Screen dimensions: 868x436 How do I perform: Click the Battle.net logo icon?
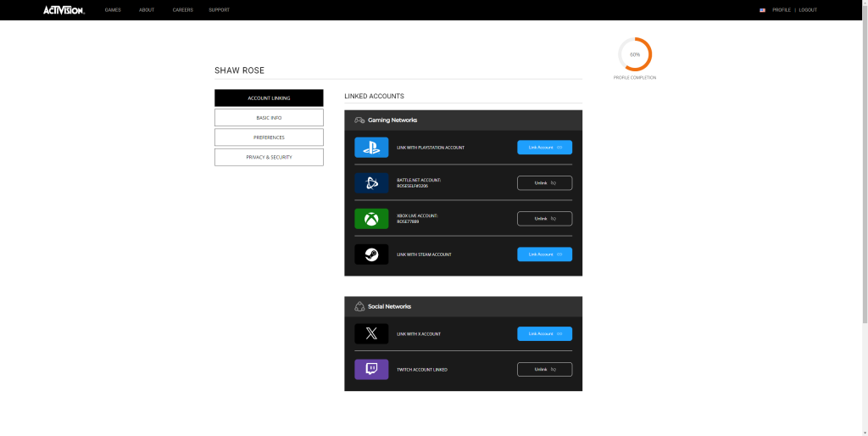tap(371, 183)
